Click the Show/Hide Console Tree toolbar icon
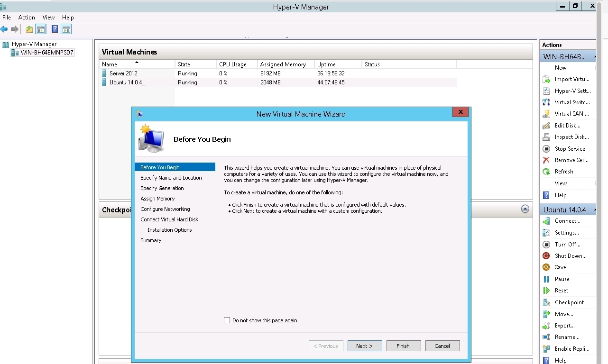Screen dimensions: 608x364 tap(41, 29)
